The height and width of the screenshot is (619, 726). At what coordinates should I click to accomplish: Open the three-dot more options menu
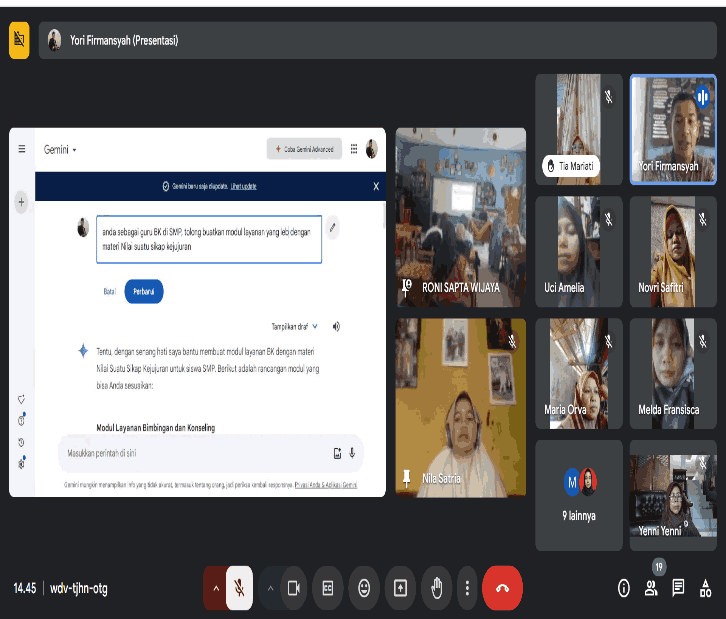[466, 588]
